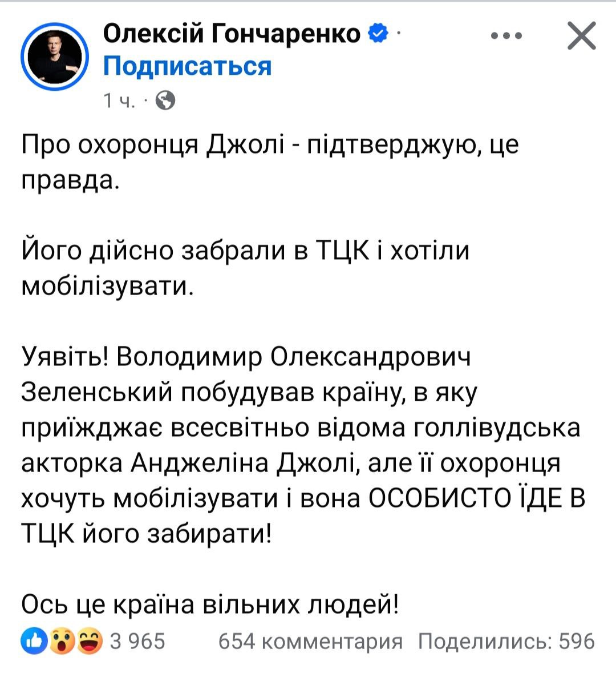The image size is (616, 673).
Task: Open the three-dot post options menu
Action: click(506, 36)
